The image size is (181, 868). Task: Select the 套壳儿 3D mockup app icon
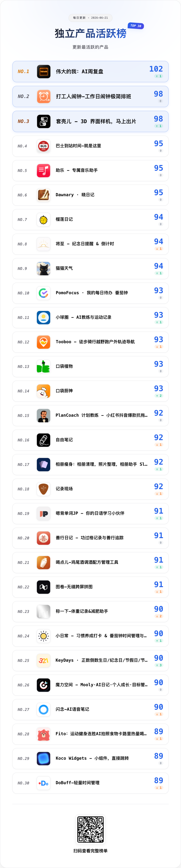click(44, 121)
